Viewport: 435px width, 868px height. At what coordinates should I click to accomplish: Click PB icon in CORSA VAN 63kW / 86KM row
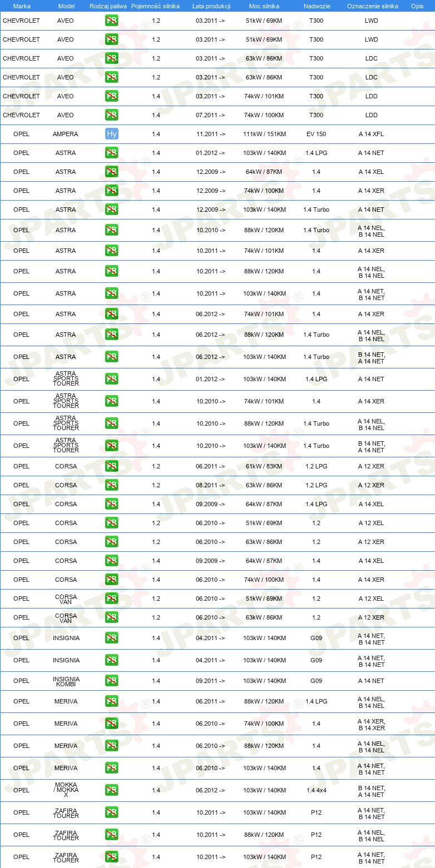[112, 617]
